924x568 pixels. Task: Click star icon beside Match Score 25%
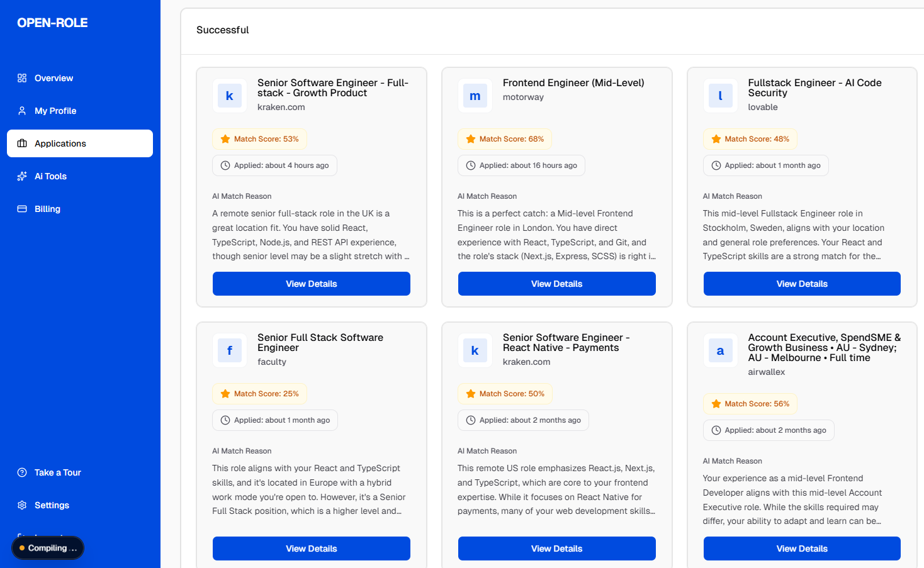(x=225, y=394)
